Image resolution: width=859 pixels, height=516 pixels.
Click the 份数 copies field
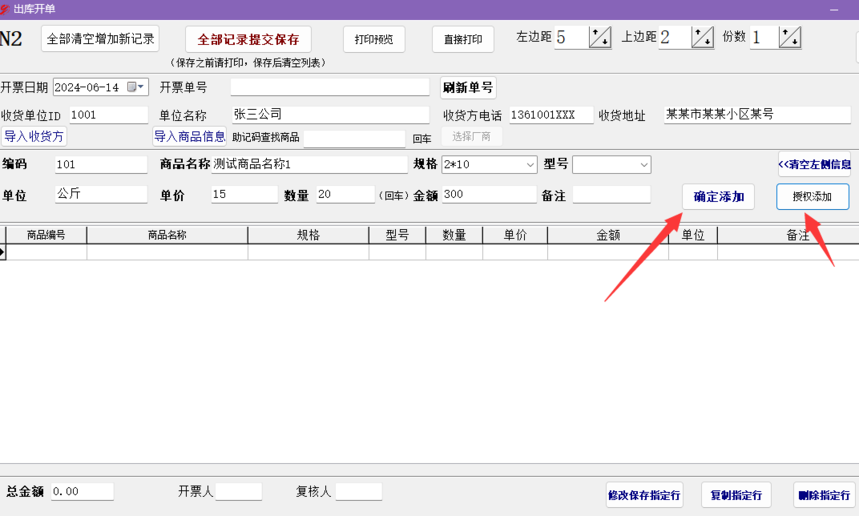[x=764, y=37]
